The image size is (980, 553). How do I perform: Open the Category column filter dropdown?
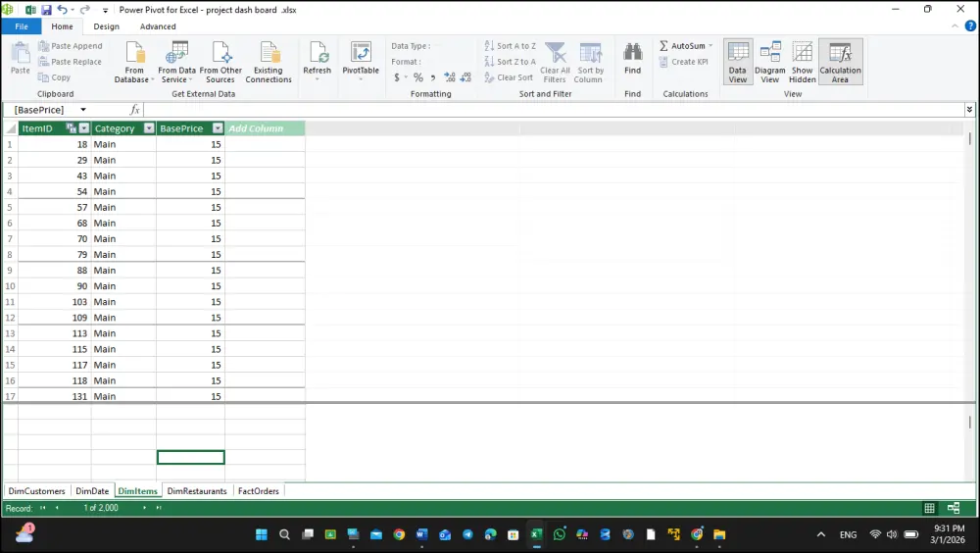tap(149, 128)
